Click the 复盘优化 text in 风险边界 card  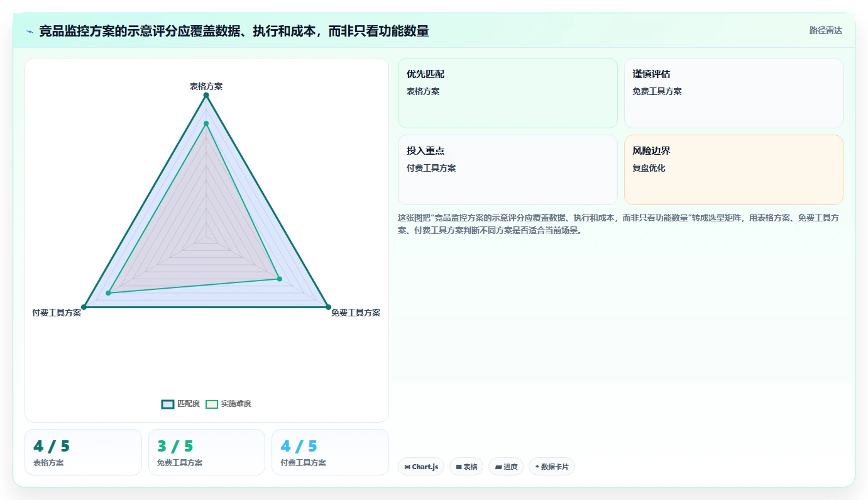tap(649, 168)
